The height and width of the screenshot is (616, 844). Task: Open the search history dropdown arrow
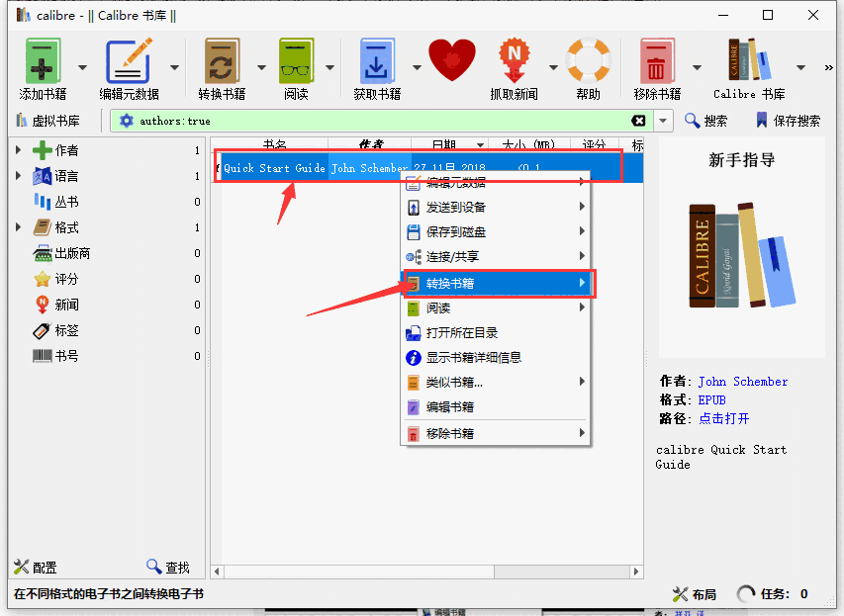pyautogui.click(x=663, y=121)
